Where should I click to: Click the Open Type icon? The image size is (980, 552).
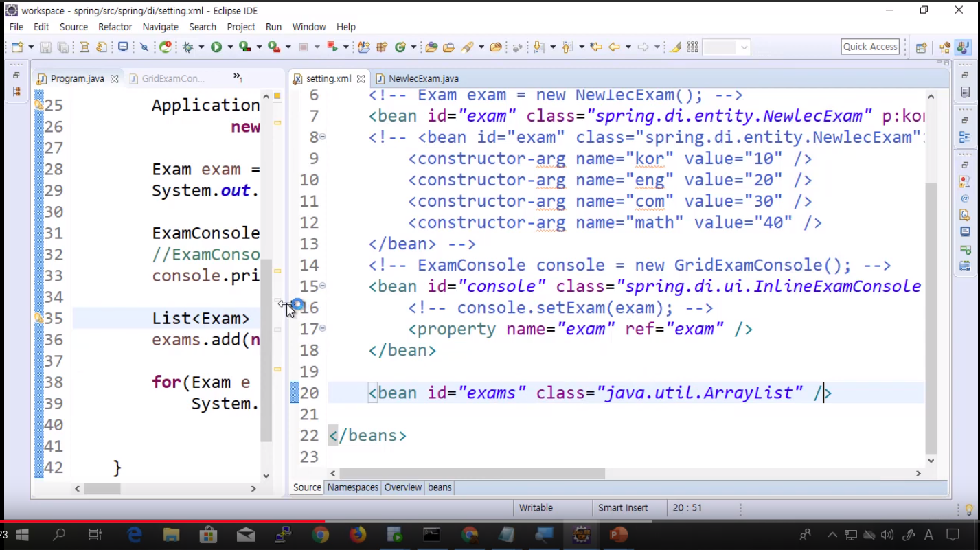(x=432, y=47)
